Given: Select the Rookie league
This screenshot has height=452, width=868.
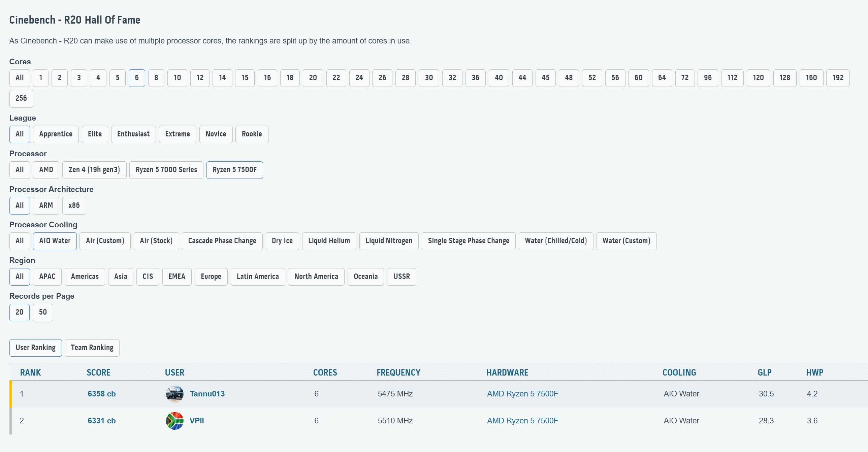Looking at the screenshot, I should tap(252, 134).
